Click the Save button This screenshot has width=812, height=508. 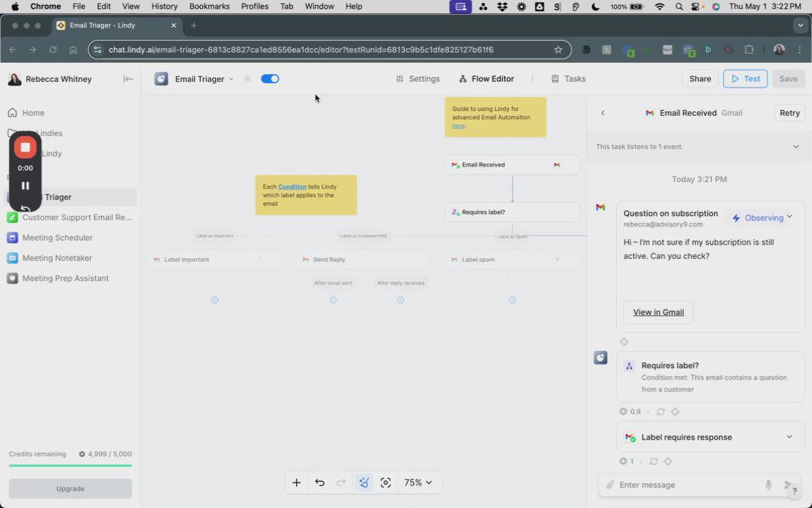788,79
